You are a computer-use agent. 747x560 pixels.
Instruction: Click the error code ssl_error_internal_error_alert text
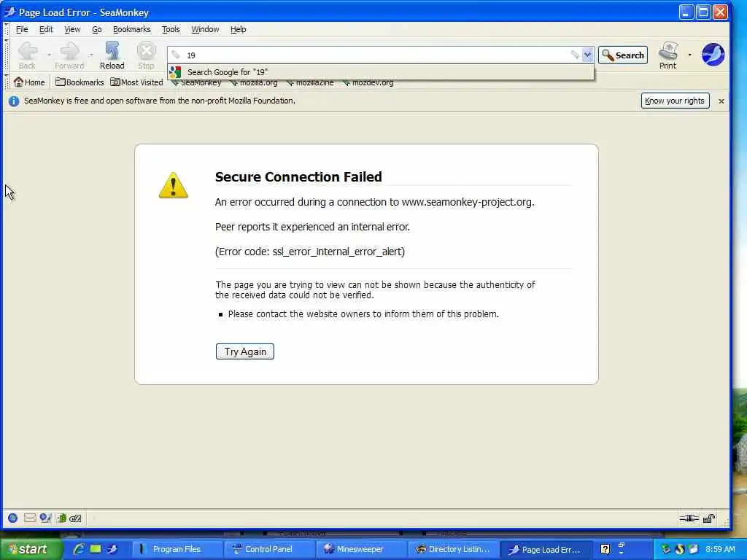[x=338, y=252]
